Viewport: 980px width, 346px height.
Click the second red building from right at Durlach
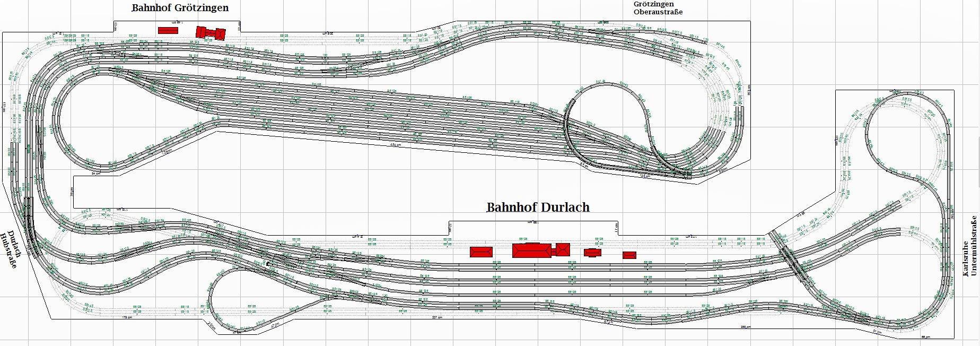pos(592,253)
